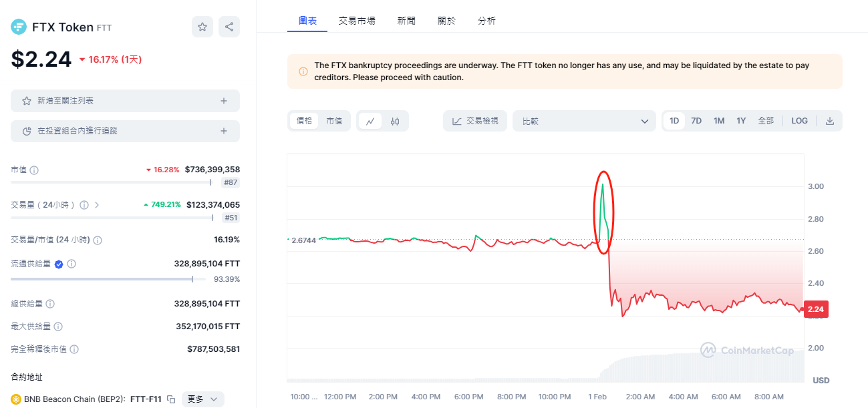Select the 7D time range
The width and height of the screenshot is (868, 408).
(x=696, y=121)
